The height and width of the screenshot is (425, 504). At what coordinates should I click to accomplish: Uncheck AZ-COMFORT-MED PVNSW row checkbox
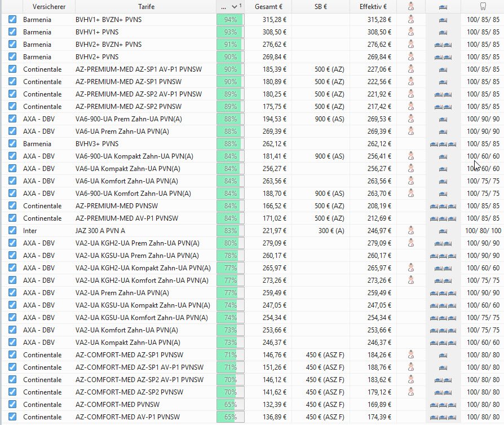12,404
